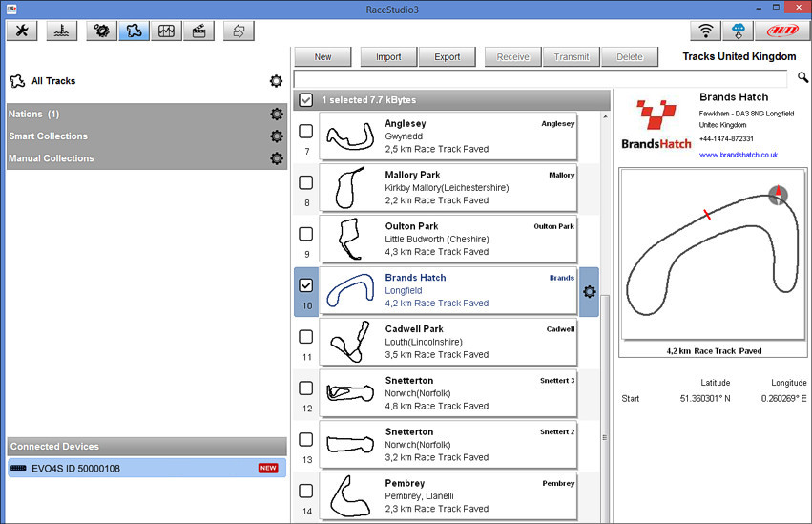The width and height of the screenshot is (812, 524).
Task: Select the Oulton Park track card
Action: tap(448, 239)
